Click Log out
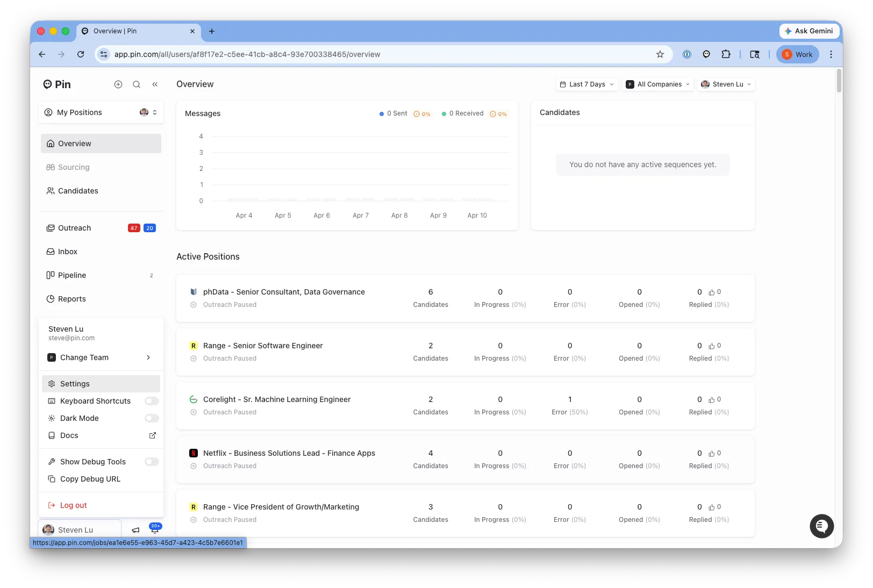Image resolution: width=873 pixels, height=588 pixels. click(101, 505)
